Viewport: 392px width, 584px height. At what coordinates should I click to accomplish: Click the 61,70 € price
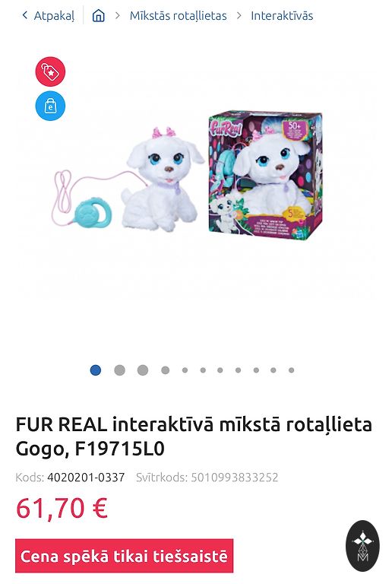[62, 508]
